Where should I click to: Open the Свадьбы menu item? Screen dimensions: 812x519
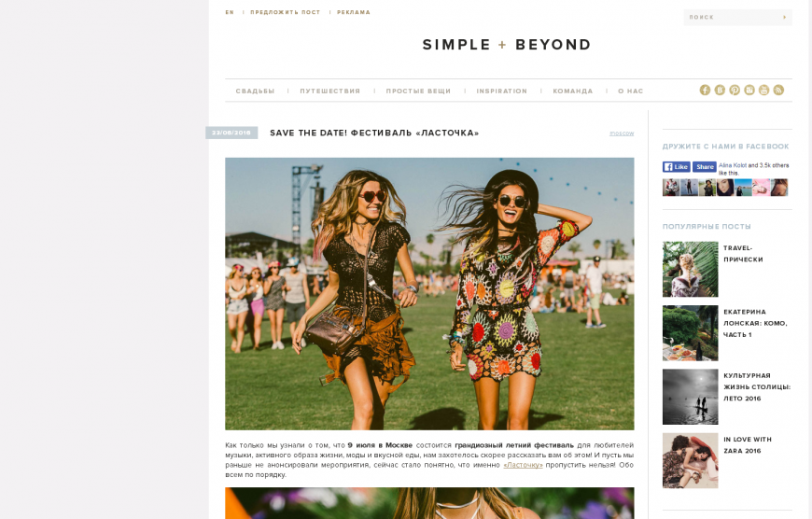coord(255,91)
